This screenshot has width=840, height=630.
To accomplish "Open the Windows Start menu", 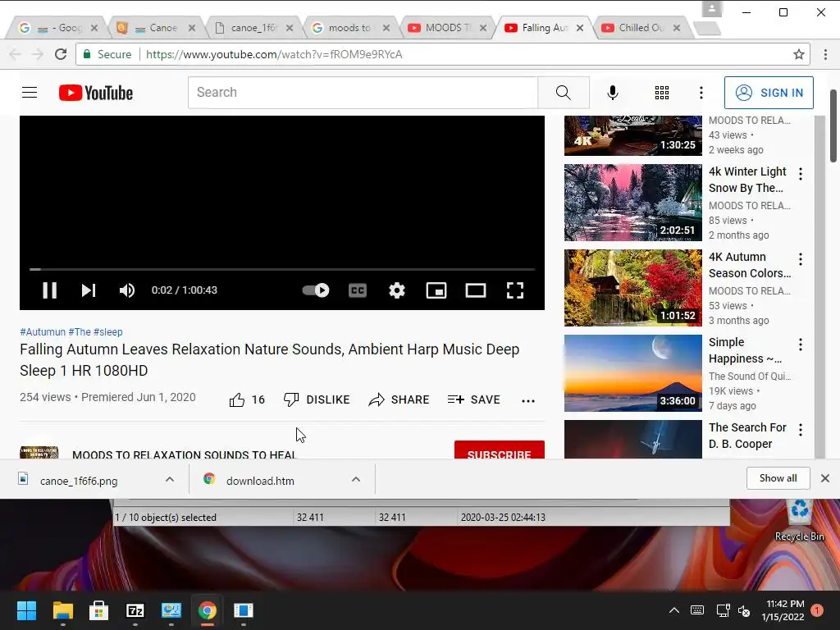I will [x=26, y=610].
